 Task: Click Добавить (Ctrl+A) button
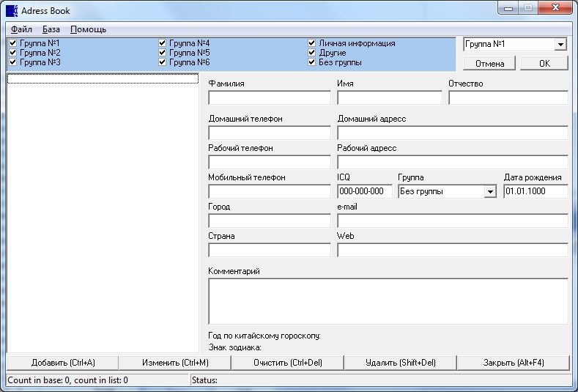pyautogui.click(x=63, y=363)
